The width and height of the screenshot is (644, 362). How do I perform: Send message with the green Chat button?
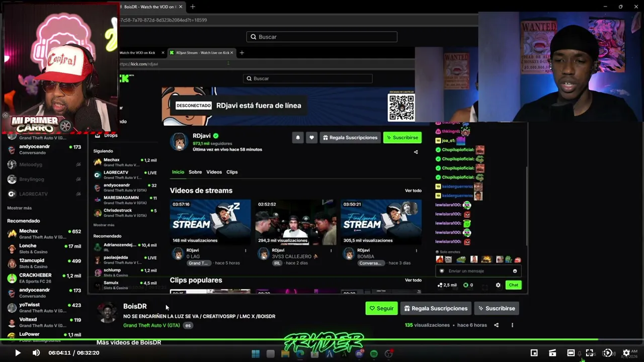point(513,285)
